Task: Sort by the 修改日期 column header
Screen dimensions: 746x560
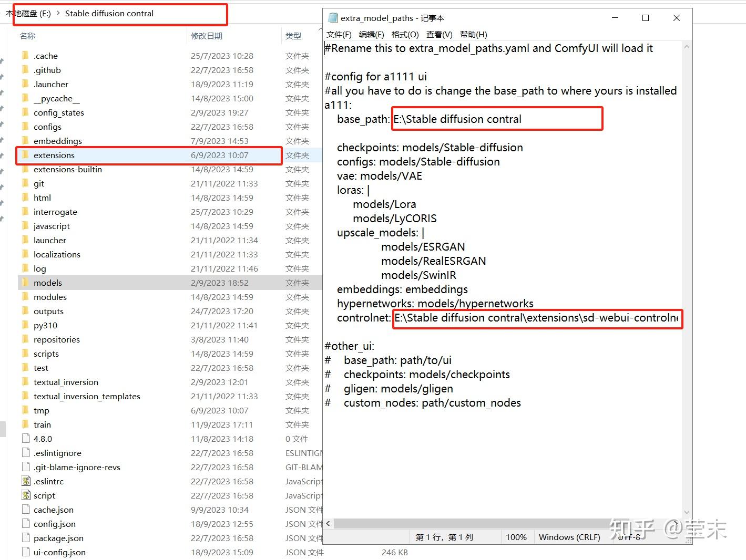Action: pos(207,36)
